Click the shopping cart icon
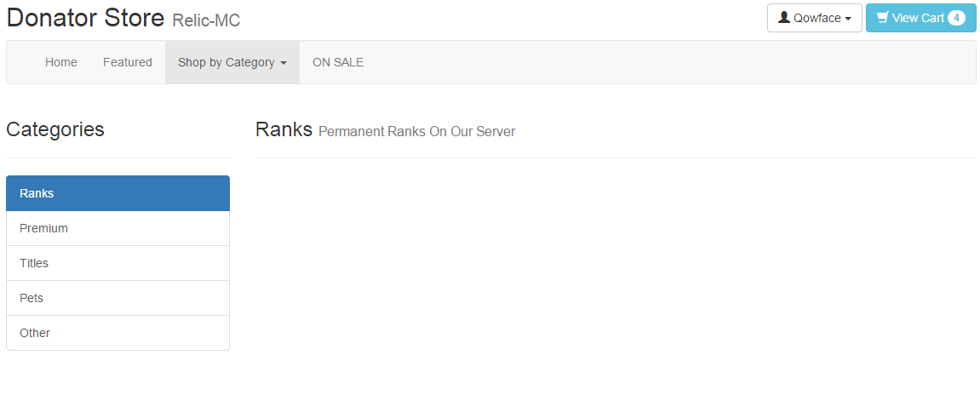980x418 pixels. pos(883,18)
